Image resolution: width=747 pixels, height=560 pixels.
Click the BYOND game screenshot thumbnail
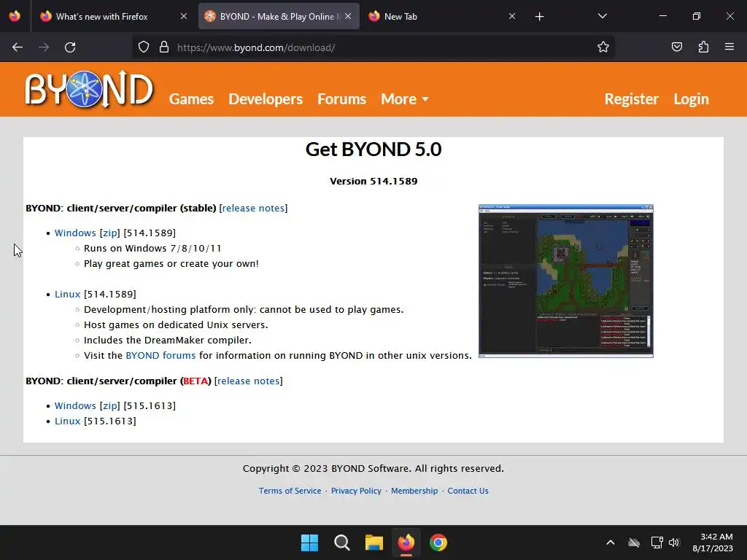tap(565, 281)
